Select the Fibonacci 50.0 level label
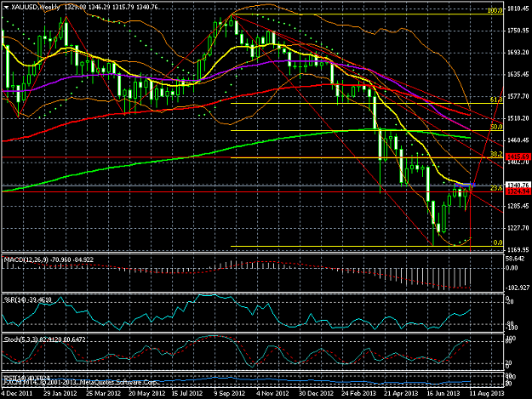The image size is (532, 399). pyautogui.click(x=496, y=127)
